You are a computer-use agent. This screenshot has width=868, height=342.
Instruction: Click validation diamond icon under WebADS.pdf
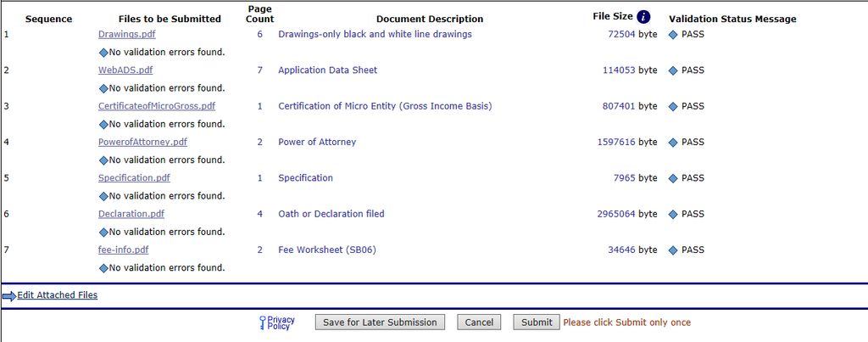point(103,89)
